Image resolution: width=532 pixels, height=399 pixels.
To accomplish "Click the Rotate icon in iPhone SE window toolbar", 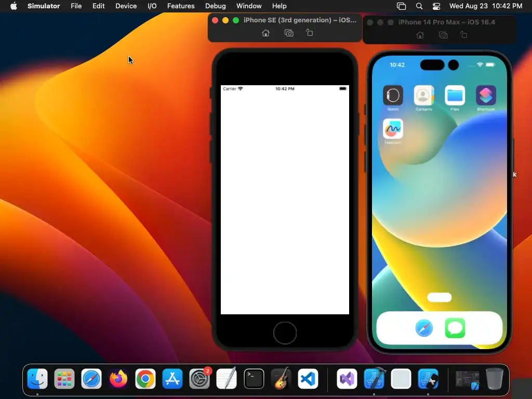I will 310,33.
